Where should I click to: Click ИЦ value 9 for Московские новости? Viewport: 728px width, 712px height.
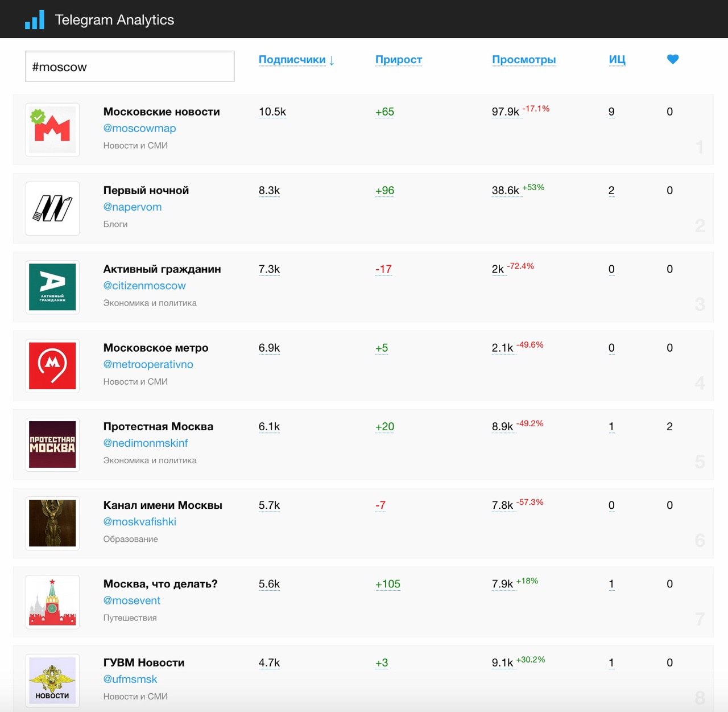coord(611,112)
